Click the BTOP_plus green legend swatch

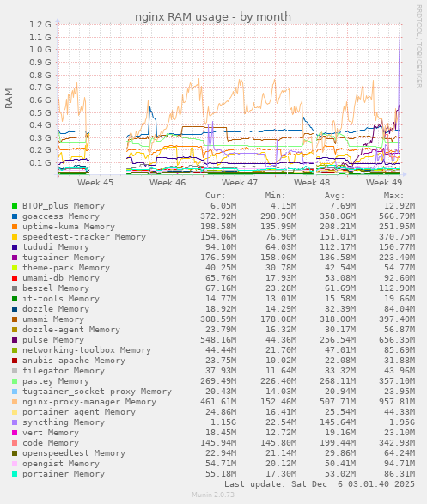click(x=15, y=206)
